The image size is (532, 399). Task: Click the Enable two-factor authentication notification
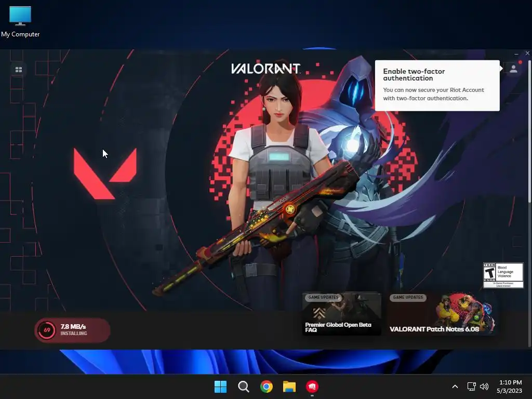(x=437, y=86)
